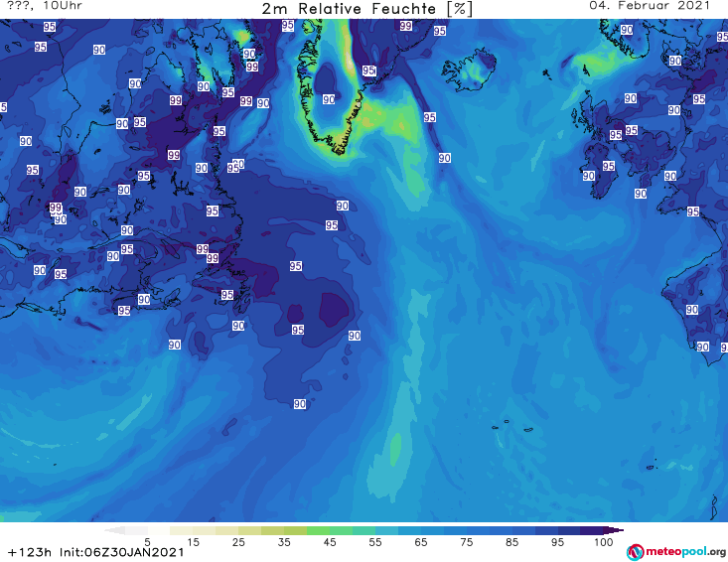The width and height of the screenshot is (728, 562).
Task: Open the meteopool.org logo link
Action: 675,552
